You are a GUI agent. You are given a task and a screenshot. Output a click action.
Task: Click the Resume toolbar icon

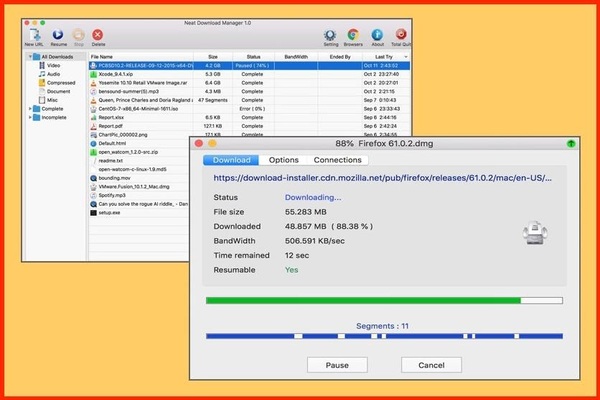click(58, 35)
